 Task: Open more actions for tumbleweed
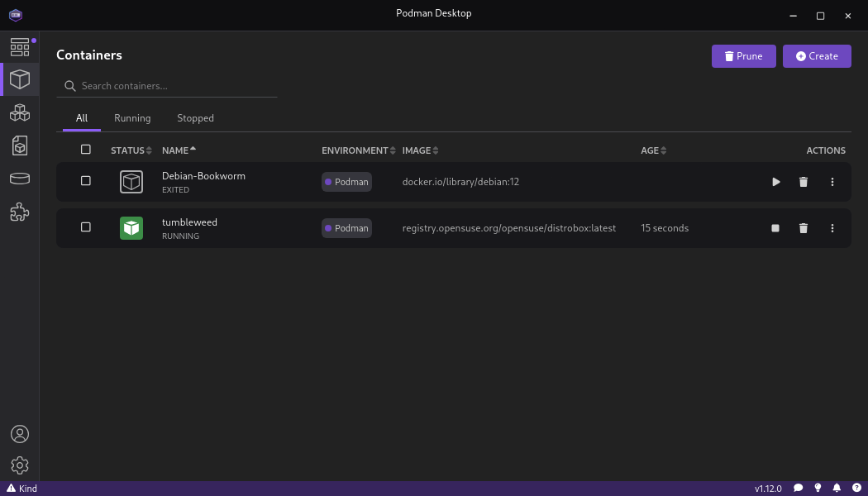coord(832,228)
